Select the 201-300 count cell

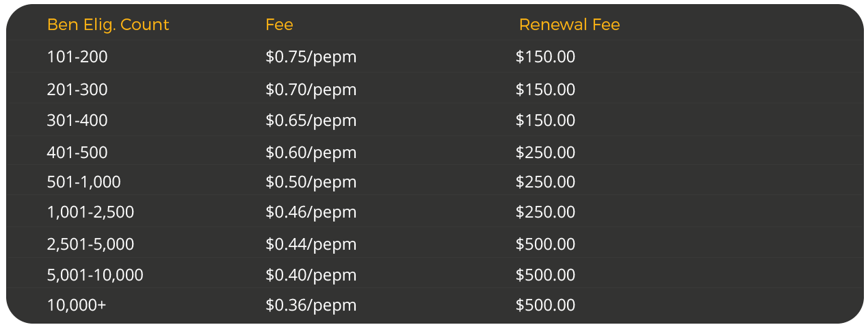(x=77, y=90)
